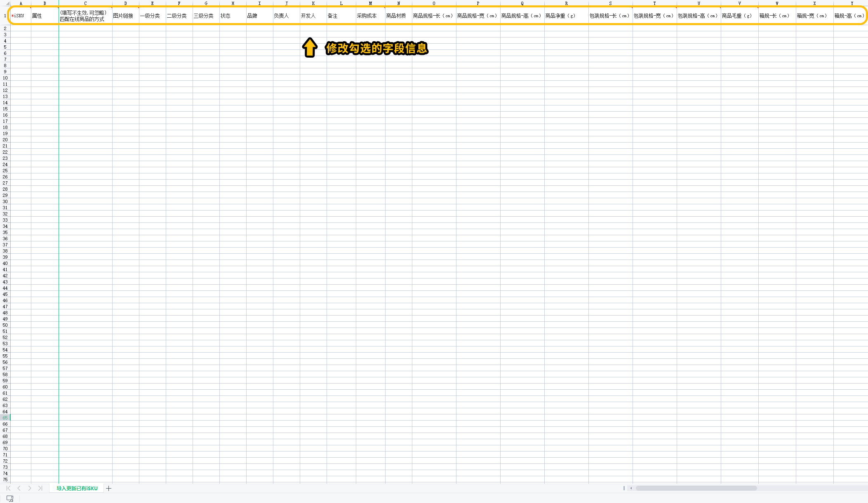Image resolution: width=868 pixels, height=503 pixels.
Task: Select the 品牌 header cell
Action: pos(260,16)
